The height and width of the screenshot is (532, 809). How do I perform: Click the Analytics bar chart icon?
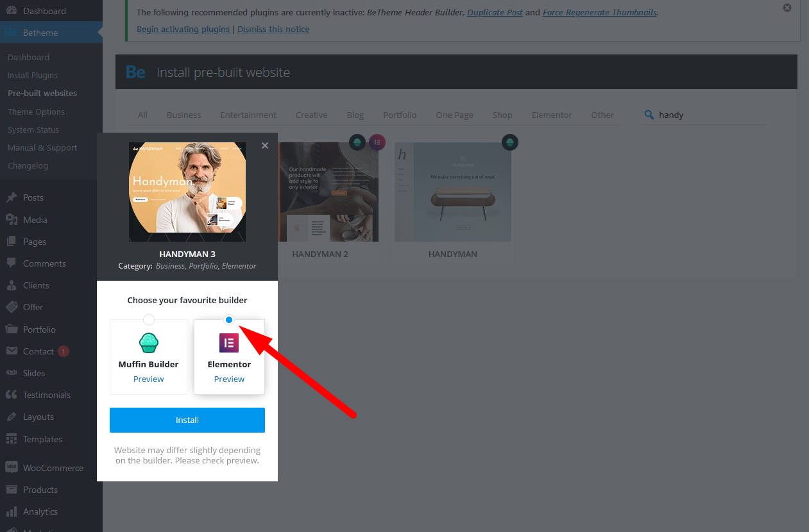pos(12,511)
